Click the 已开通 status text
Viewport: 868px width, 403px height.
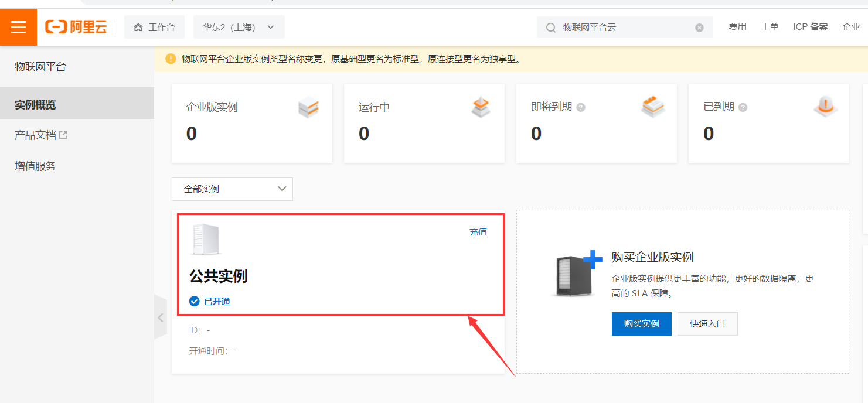click(217, 301)
